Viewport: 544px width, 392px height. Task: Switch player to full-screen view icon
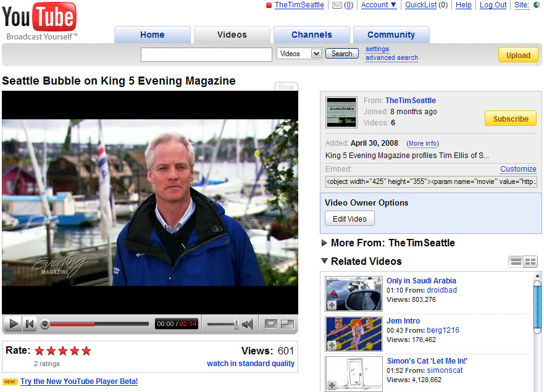pyautogui.click(x=287, y=324)
